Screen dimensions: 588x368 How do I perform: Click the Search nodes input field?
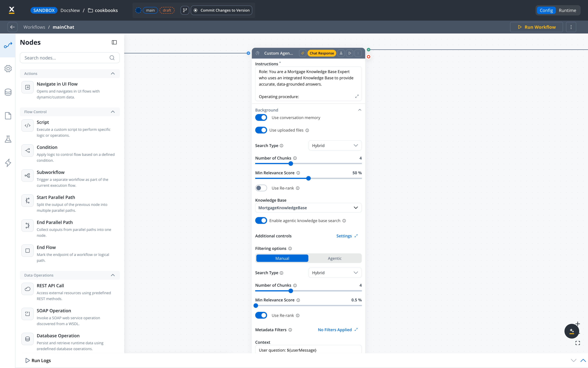click(x=70, y=58)
